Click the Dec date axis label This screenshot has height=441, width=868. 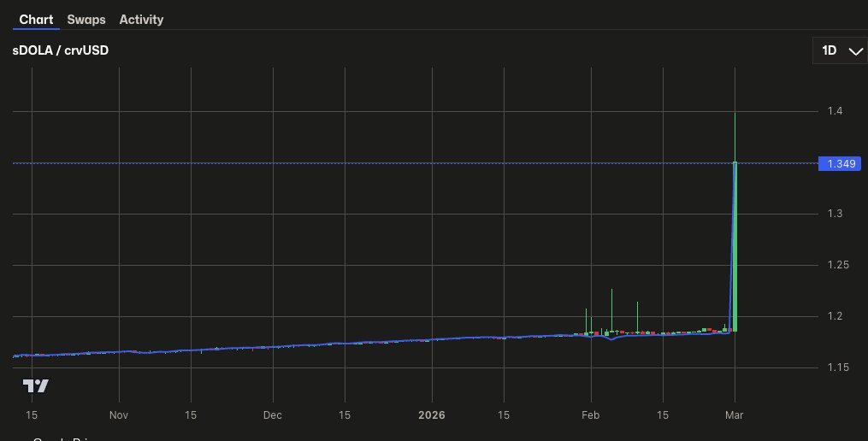(272, 415)
